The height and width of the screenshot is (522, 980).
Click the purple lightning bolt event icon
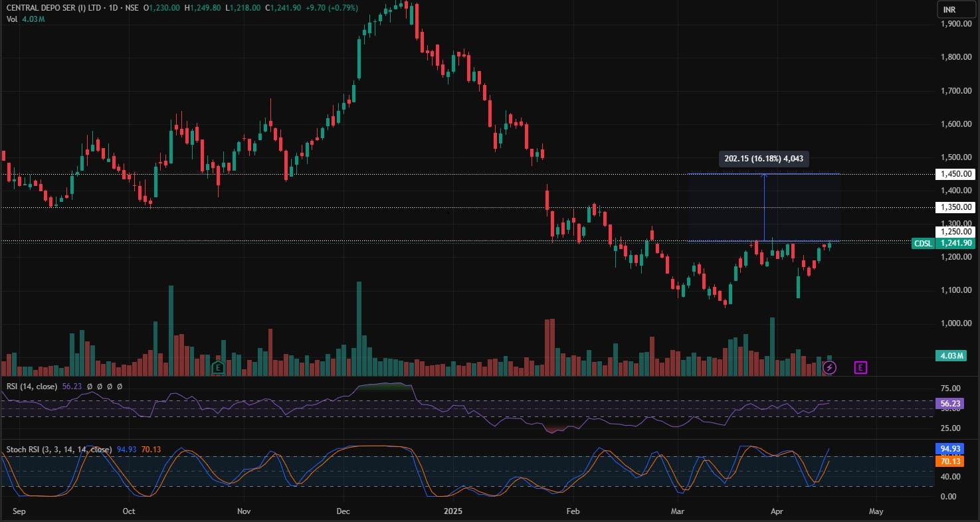pyautogui.click(x=829, y=367)
